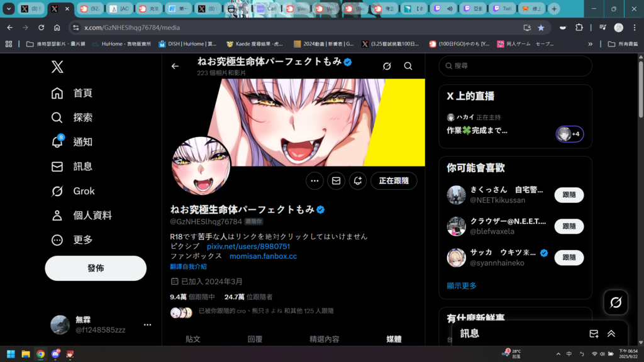The width and height of the screenshot is (644, 362).
Task: Switch to the 回覆 replies tab
Action: [255, 339]
